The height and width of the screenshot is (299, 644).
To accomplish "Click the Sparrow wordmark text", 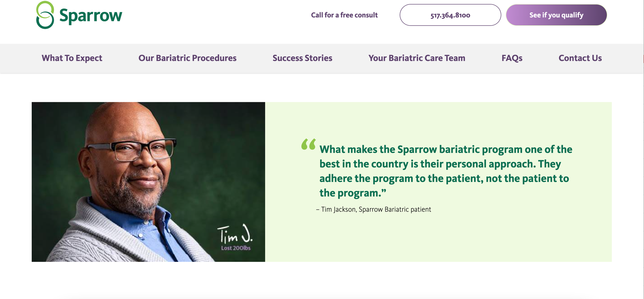I will [91, 16].
